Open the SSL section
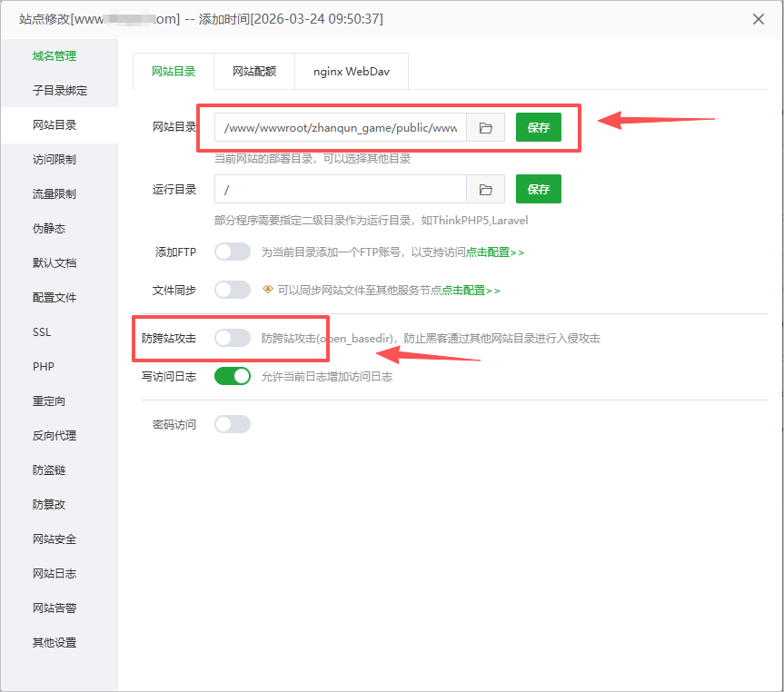This screenshot has height=692, width=784. click(42, 332)
